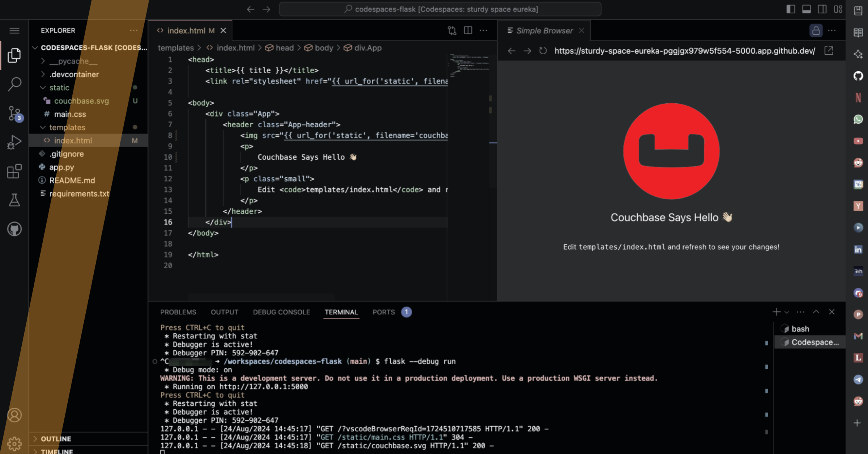
Task: Open the Testing flask view
Action: pos(14,200)
